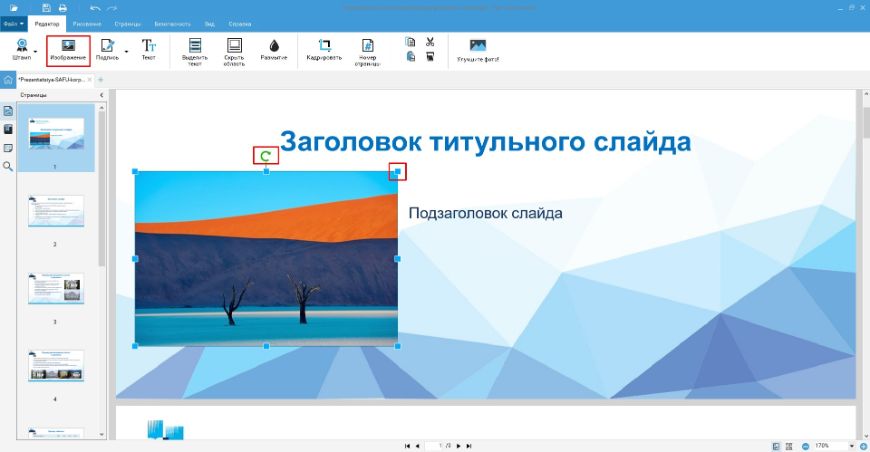
Task: Close the Prezentatsiya-SAFU document tab
Action: pos(90,80)
